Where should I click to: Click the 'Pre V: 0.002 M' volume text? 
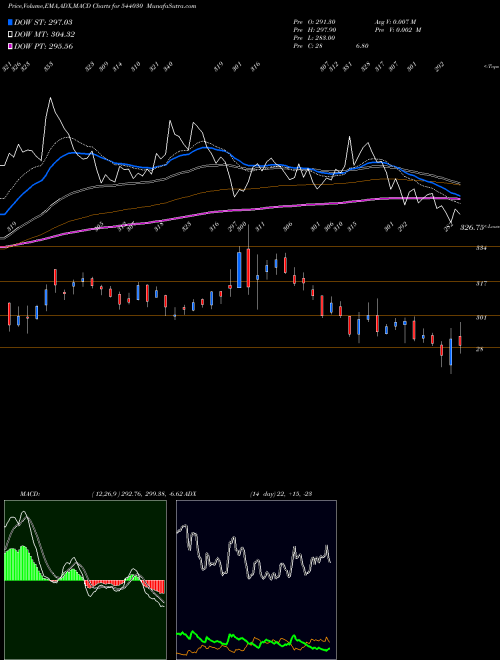pyautogui.click(x=398, y=30)
